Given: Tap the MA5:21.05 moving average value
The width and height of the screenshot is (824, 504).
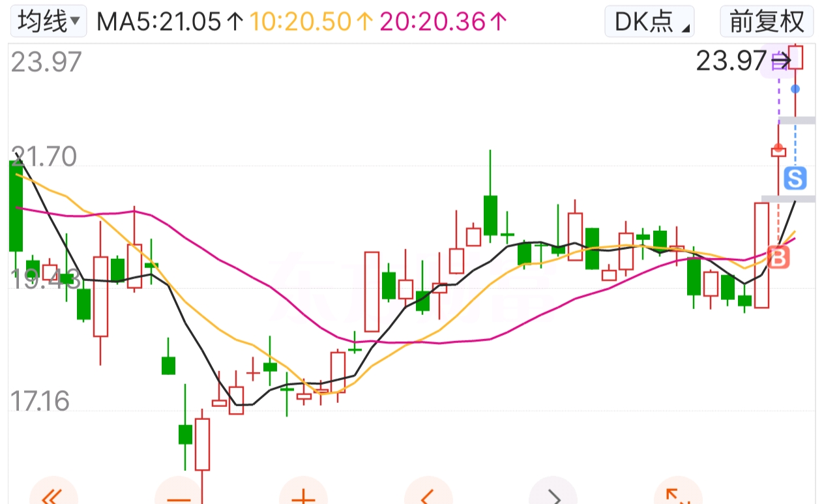Looking at the screenshot, I should (x=170, y=22).
